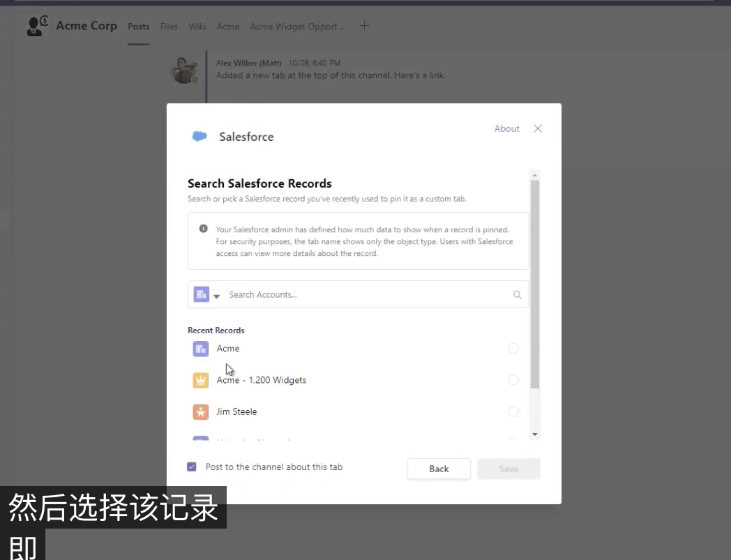Screen dimensions: 731x560
Task: Close the Salesforce dialog with X
Action: [538, 128]
